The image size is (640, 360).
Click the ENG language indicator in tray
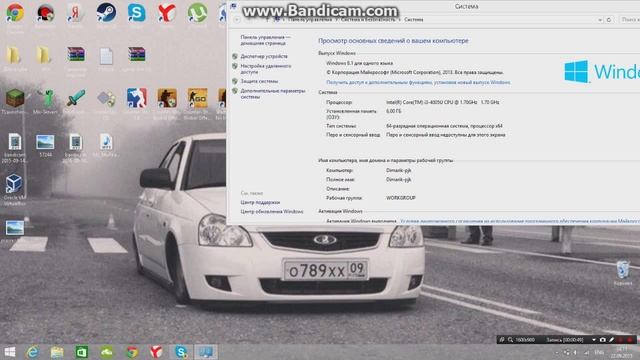tap(599, 352)
